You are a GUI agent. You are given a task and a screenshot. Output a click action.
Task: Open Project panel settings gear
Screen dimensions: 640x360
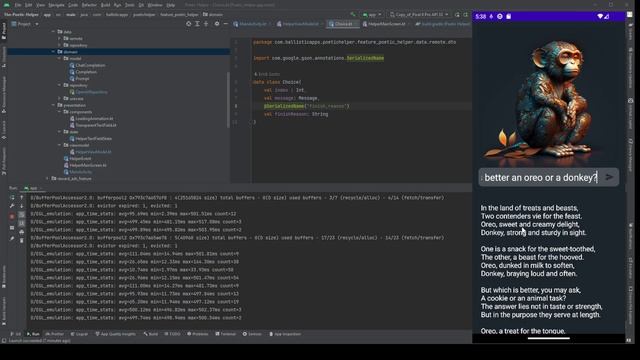[217, 24]
